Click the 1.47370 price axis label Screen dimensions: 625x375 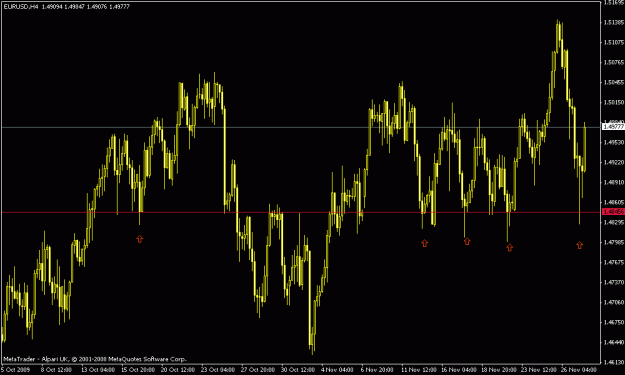[x=614, y=282]
